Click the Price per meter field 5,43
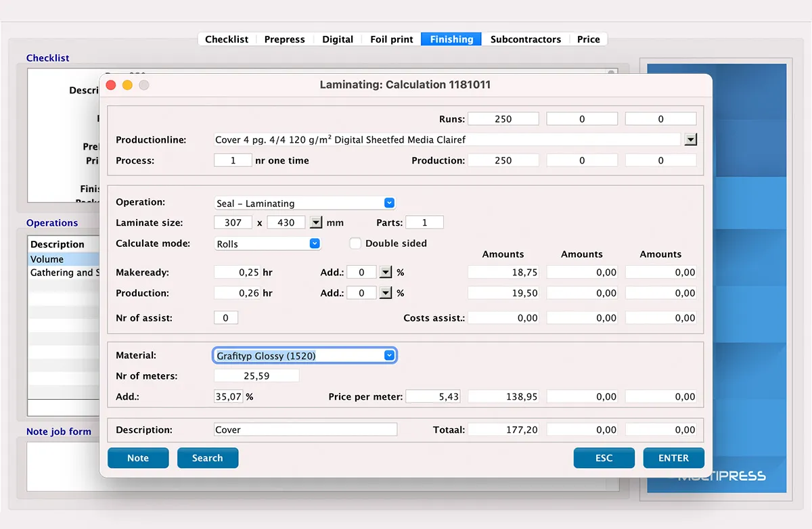The width and height of the screenshot is (812, 529). 432,397
